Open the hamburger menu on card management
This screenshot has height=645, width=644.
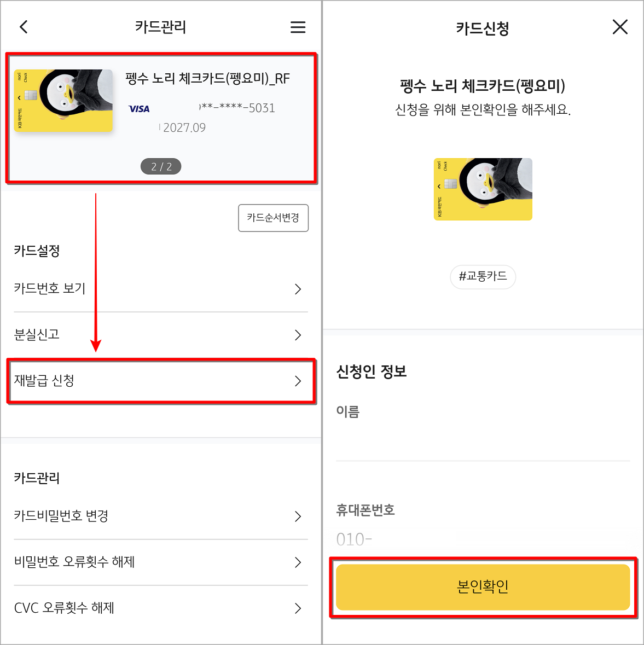coord(298,26)
